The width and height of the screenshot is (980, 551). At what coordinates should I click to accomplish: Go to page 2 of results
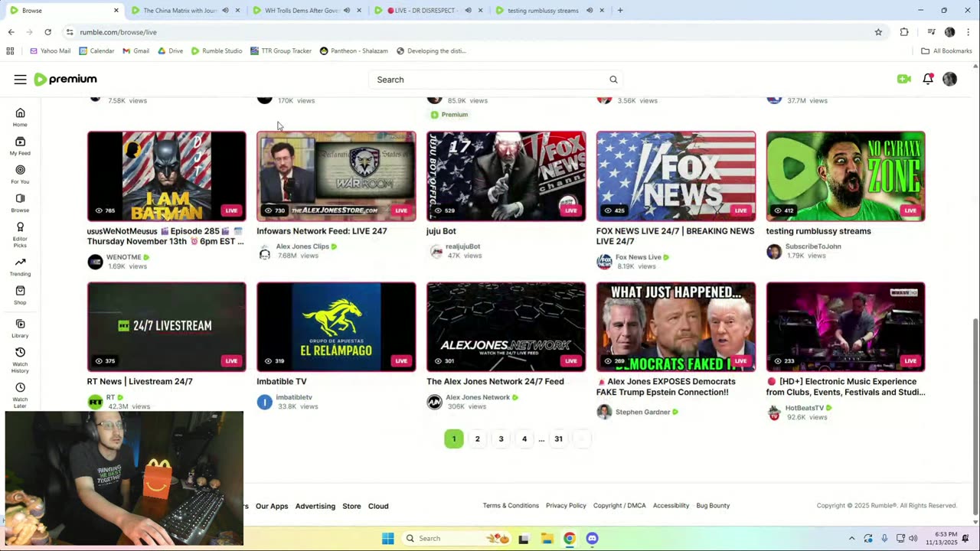[477, 439]
